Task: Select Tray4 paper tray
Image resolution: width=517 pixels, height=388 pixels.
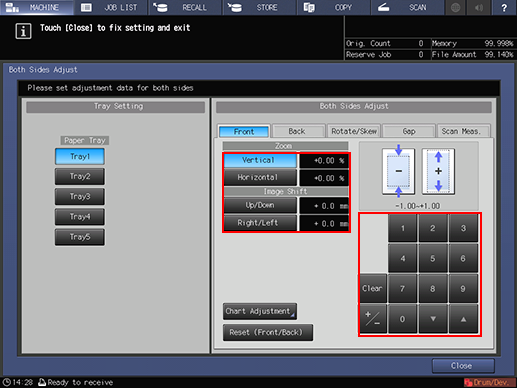Action: (80, 217)
